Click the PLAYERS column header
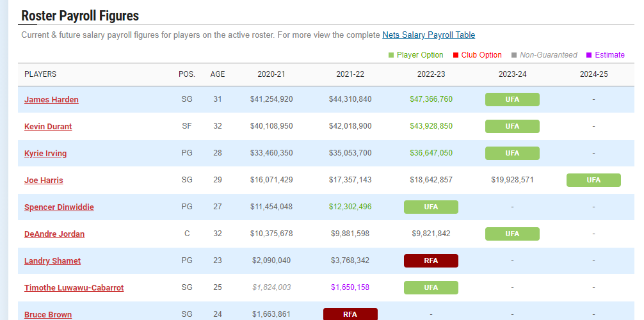The width and height of the screenshot is (644, 320). (x=40, y=74)
